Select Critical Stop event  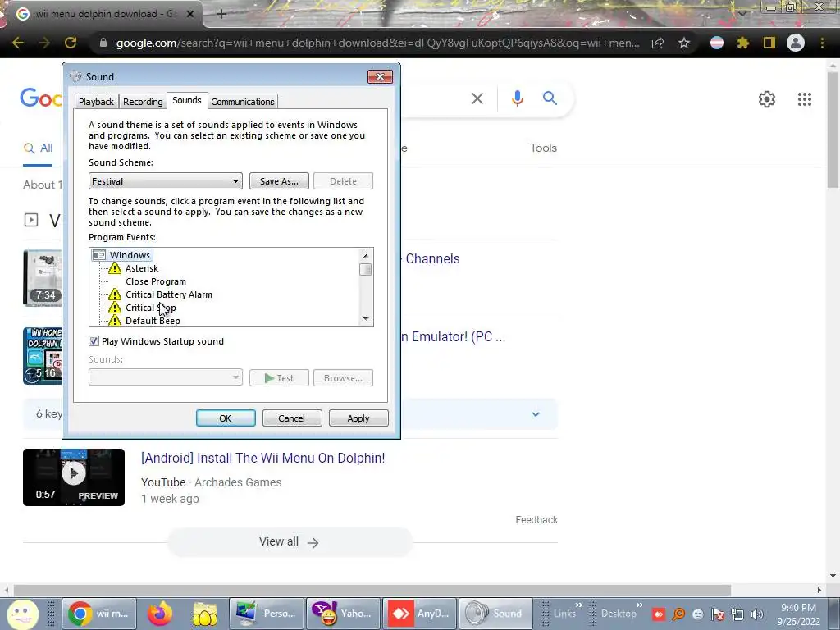pyautogui.click(x=151, y=308)
